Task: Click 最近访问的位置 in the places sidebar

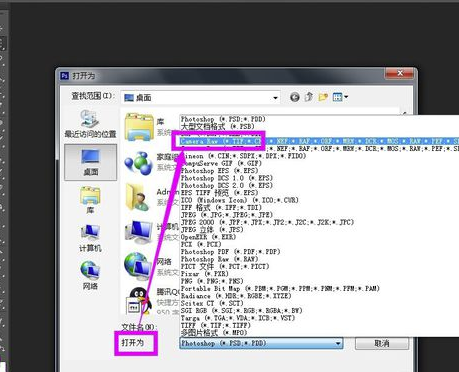Action: tap(90, 124)
